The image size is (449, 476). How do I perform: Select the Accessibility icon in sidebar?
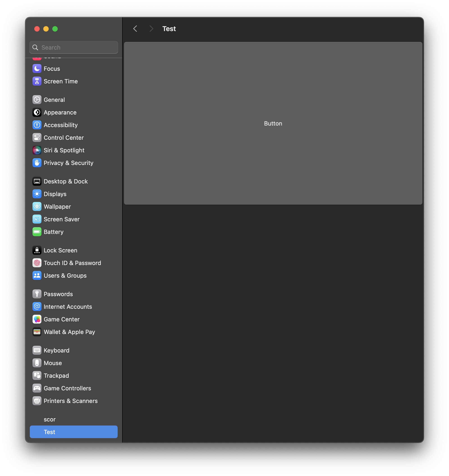(37, 125)
